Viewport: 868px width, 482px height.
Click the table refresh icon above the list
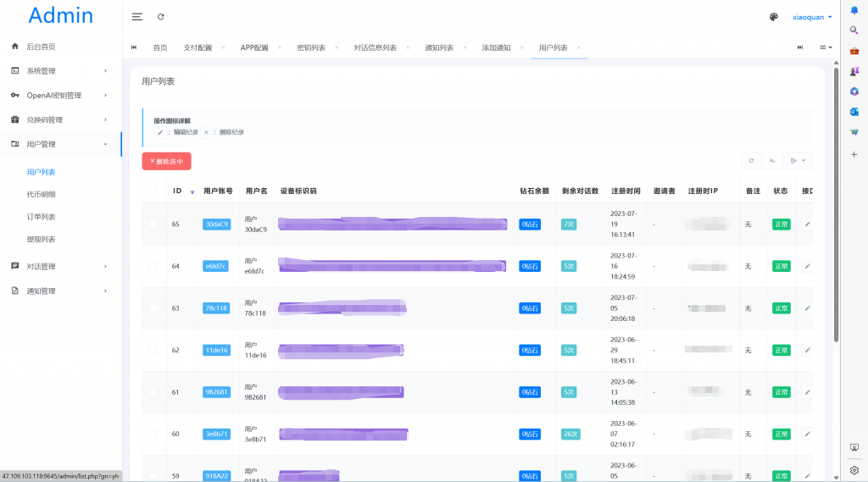750,160
